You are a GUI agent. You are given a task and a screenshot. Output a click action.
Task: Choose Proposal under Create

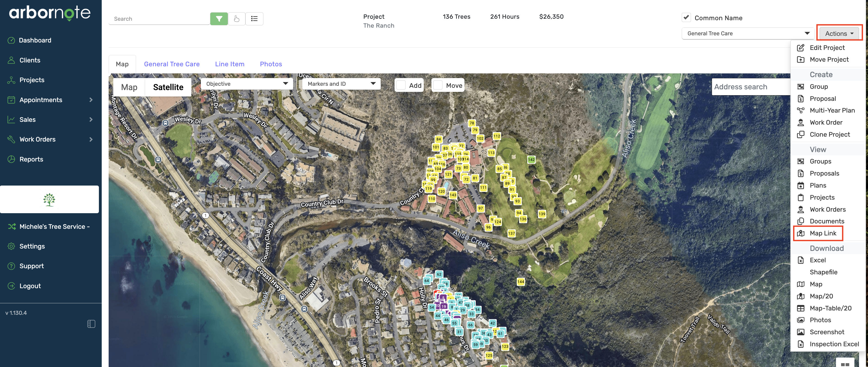[x=822, y=98]
